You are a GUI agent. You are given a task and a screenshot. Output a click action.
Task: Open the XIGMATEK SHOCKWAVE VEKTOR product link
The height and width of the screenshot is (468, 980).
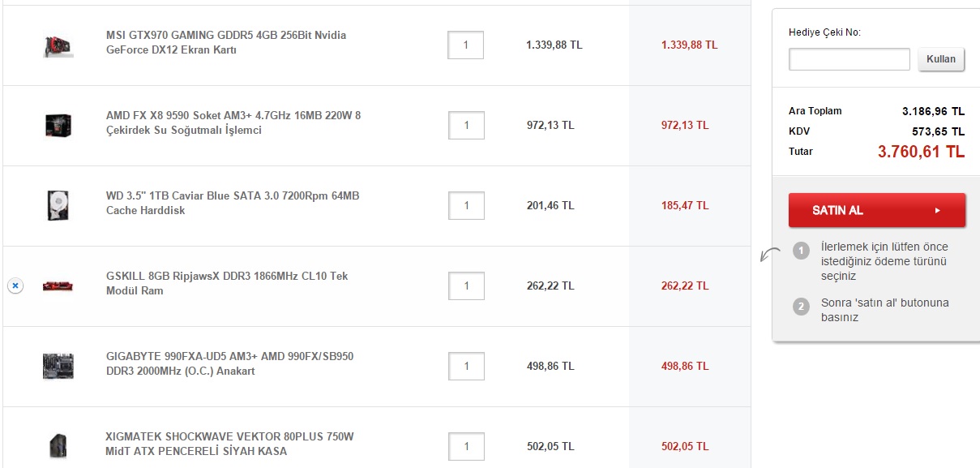230,444
